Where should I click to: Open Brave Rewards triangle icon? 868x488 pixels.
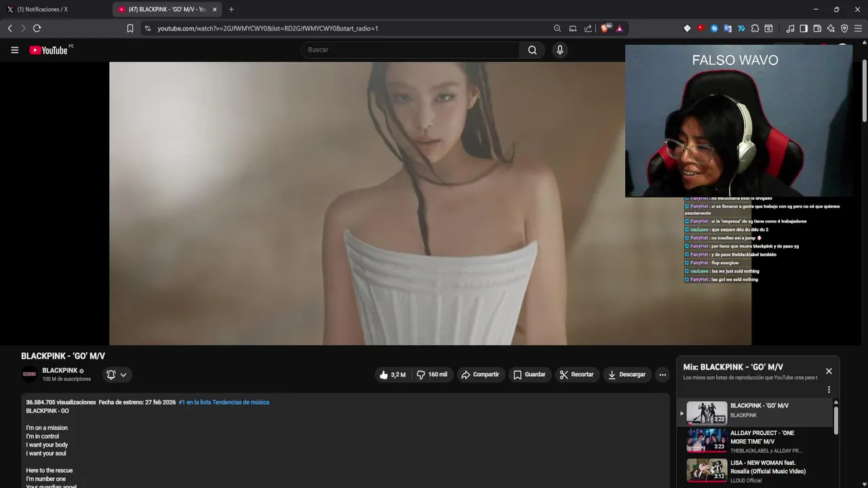(619, 28)
